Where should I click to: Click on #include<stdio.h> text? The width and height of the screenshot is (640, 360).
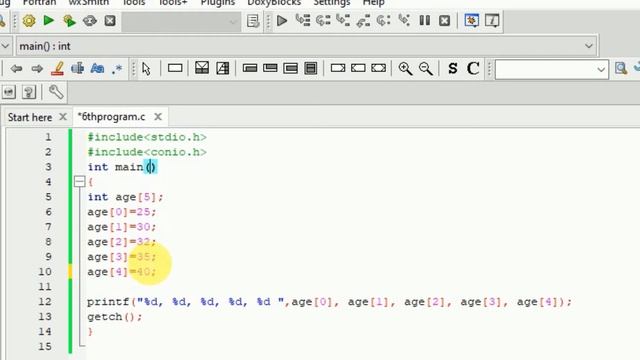[147, 137]
